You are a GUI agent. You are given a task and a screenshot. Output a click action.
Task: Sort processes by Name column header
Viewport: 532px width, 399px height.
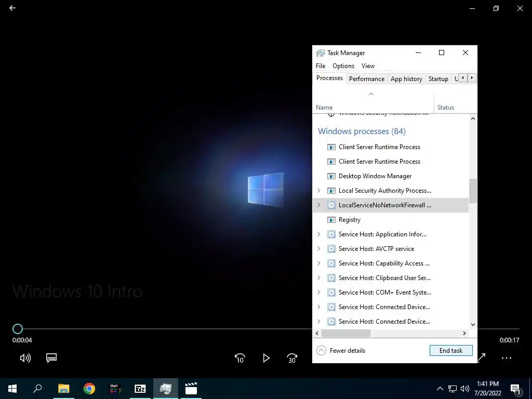point(373,102)
